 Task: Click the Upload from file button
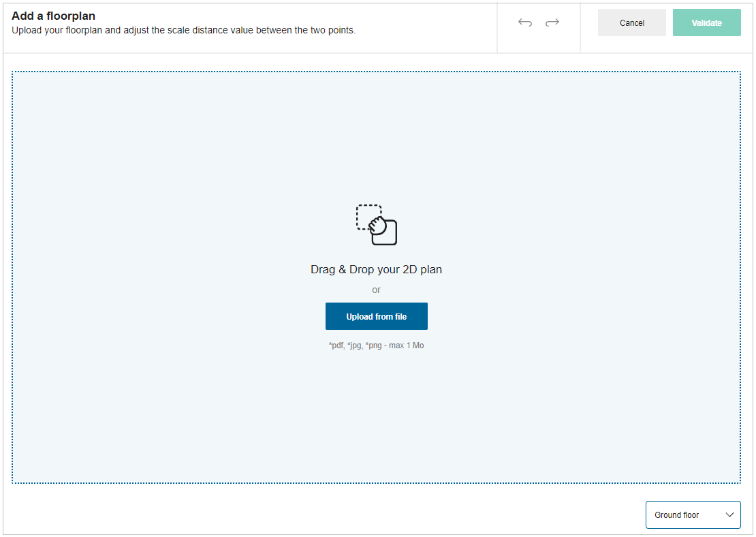(x=376, y=316)
